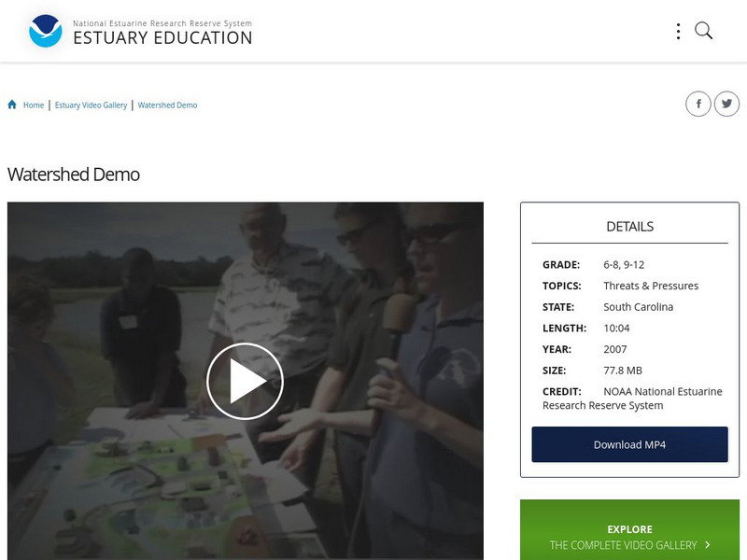This screenshot has height=560, width=747.
Task: Click the Estuary Education site title
Action: click(162, 38)
